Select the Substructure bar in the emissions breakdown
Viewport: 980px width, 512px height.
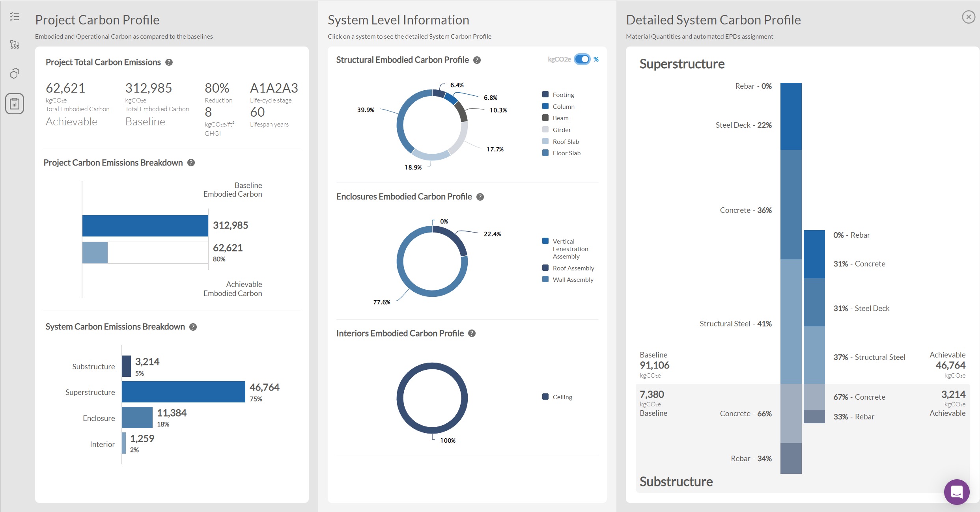[126, 366]
